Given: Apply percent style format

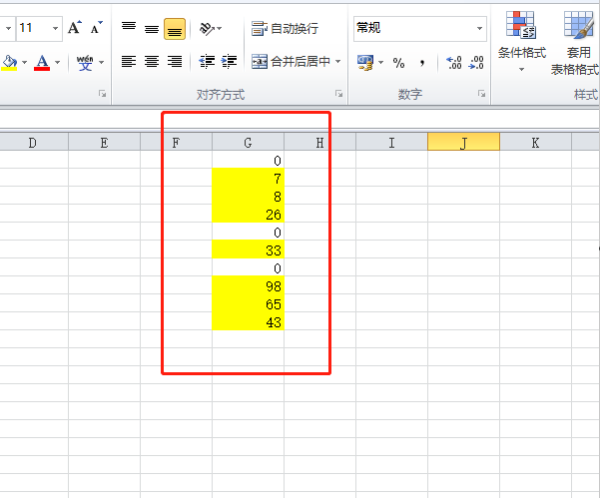Looking at the screenshot, I should [x=399, y=63].
